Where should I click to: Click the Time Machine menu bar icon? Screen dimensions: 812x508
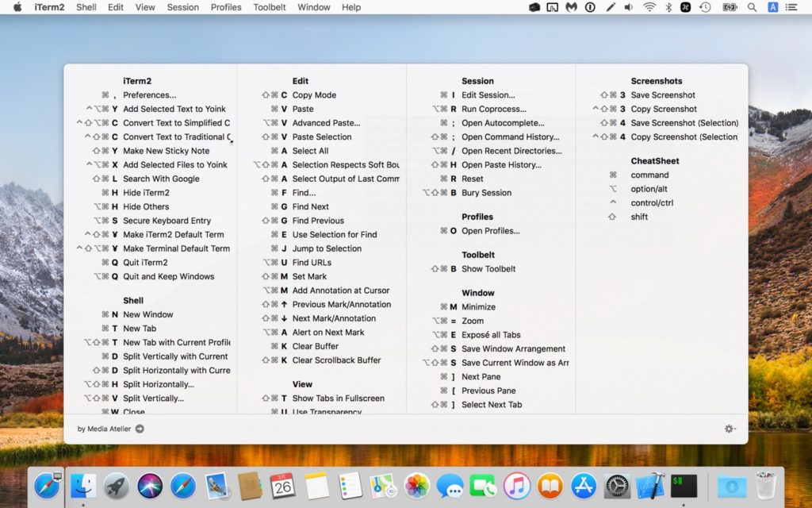[x=705, y=7]
